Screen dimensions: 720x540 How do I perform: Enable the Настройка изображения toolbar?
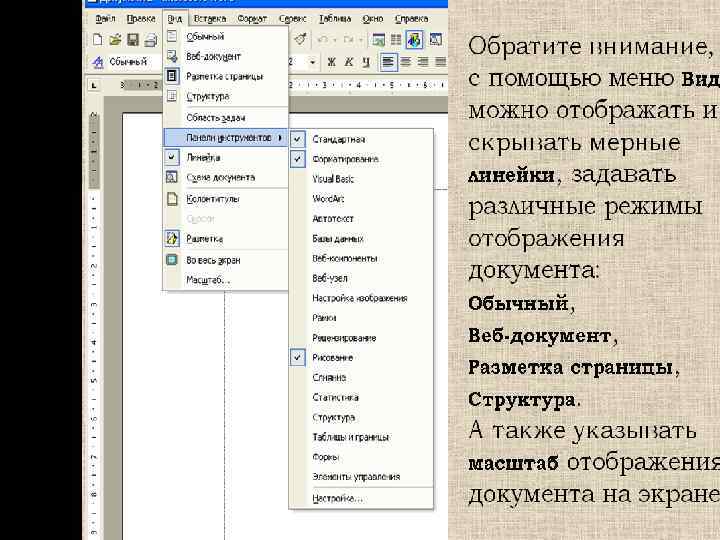coord(360,298)
